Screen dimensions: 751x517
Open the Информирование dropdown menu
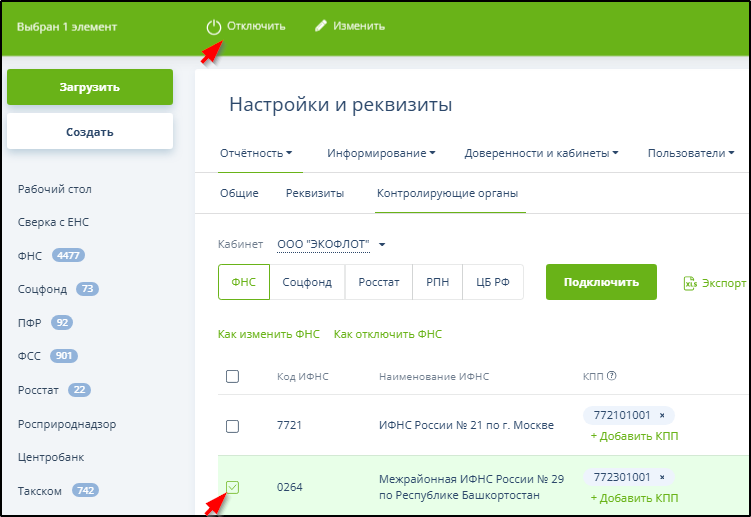click(x=381, y=153)
